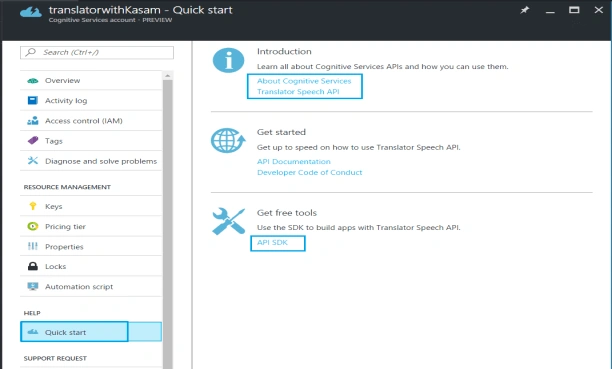
Task: Click the sidebar scrollbar up arrow
Action: (167, 75)
